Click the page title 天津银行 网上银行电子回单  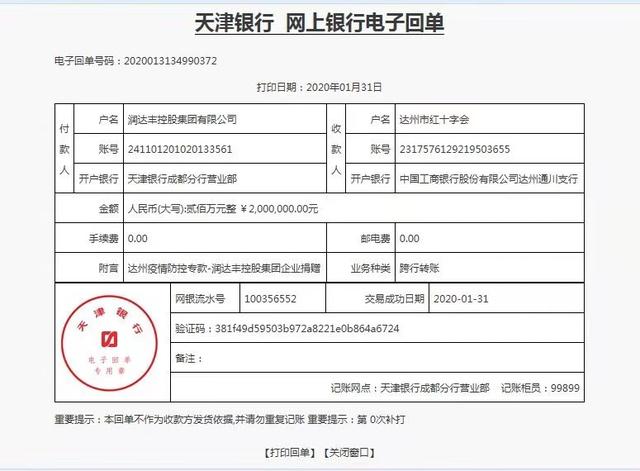pos(319,22)
